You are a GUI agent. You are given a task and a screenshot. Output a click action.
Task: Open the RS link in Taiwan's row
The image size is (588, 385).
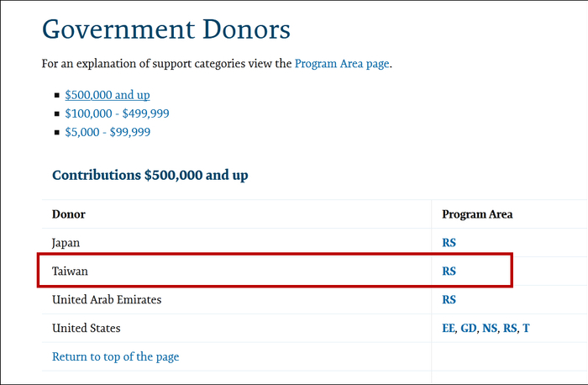[449, 272]
